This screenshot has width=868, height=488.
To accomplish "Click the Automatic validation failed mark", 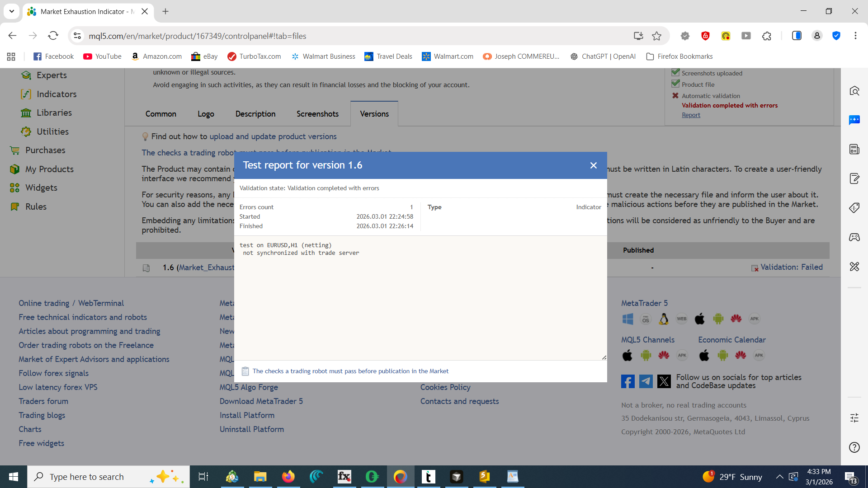I will 675,96.
